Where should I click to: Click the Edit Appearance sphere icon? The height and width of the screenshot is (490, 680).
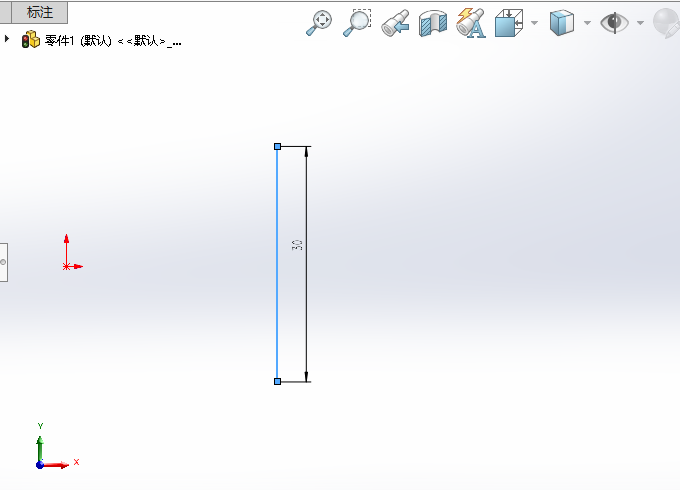(x=667, y=23)
